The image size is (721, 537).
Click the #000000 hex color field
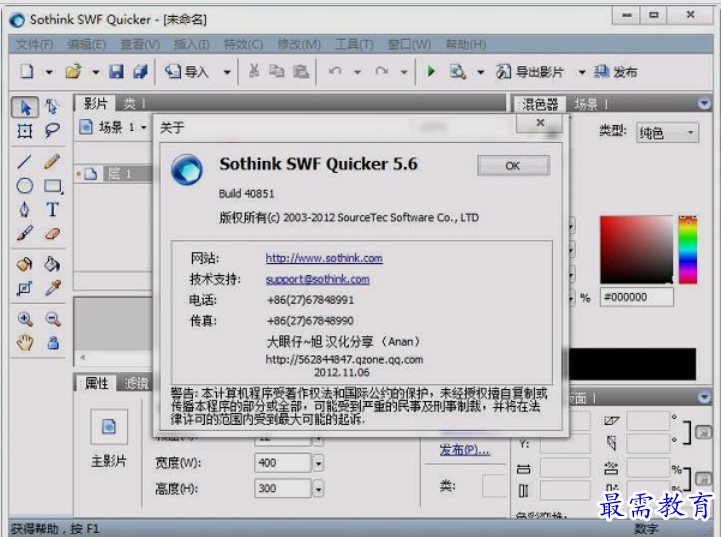pos(637,297)
